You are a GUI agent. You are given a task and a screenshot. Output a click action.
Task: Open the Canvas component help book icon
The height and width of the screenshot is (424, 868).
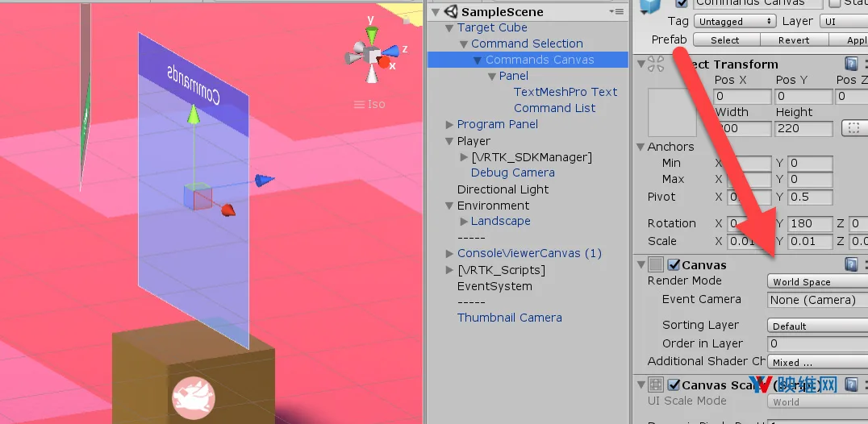[x=851, y=264]
